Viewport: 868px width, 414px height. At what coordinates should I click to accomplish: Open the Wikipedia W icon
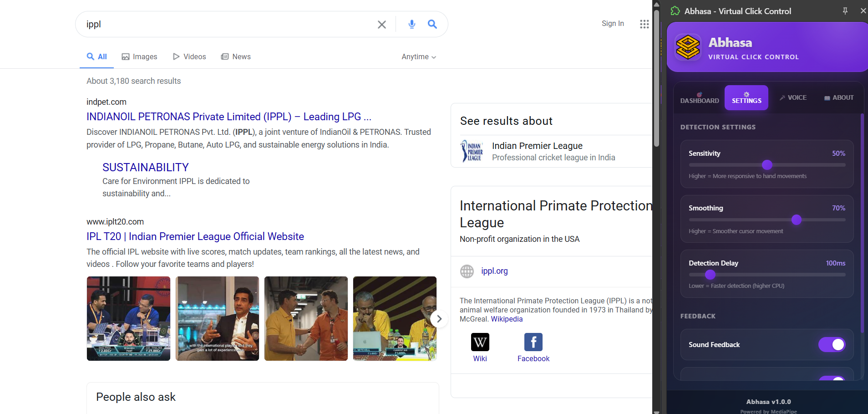[480, 342]
